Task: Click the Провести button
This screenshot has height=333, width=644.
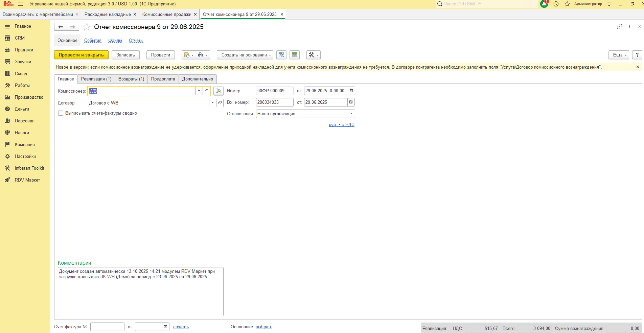Action: pos(160,55)
